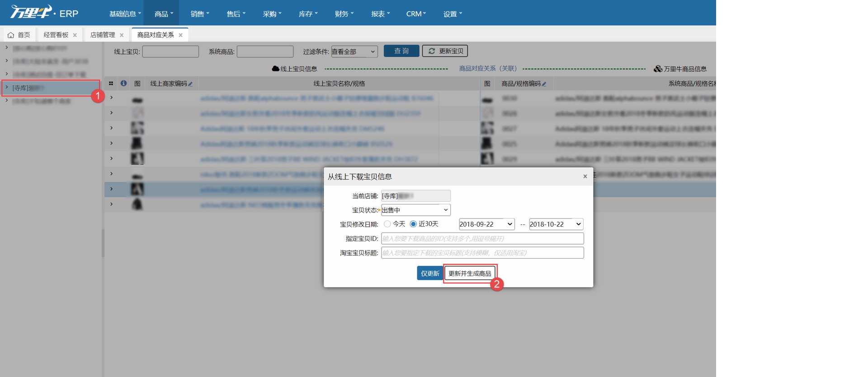Go to the 首页 tab
This screenshot has width=868, height=377.
coord(19,35)
